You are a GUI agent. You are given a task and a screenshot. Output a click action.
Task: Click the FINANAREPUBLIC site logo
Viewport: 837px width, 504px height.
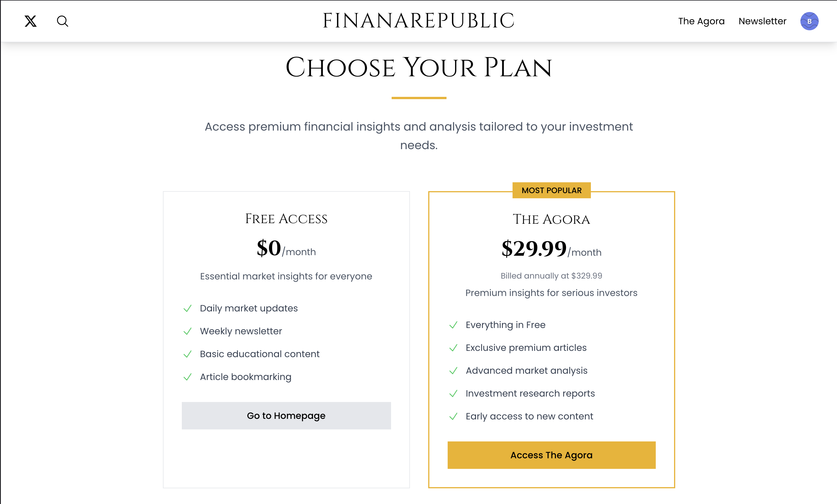pos(418,21)
